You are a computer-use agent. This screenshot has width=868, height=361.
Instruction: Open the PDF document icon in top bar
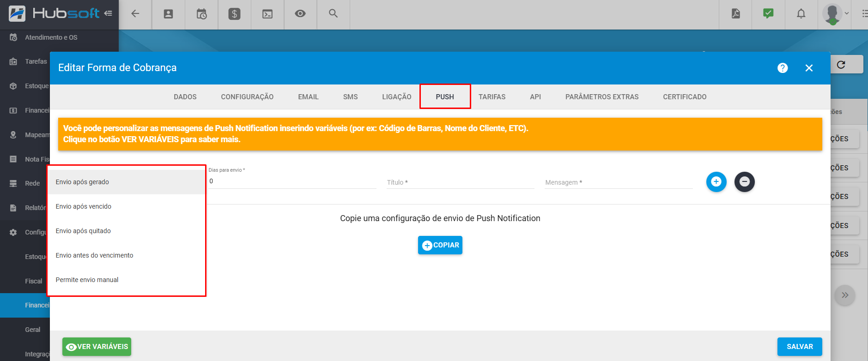click(736, 14)
